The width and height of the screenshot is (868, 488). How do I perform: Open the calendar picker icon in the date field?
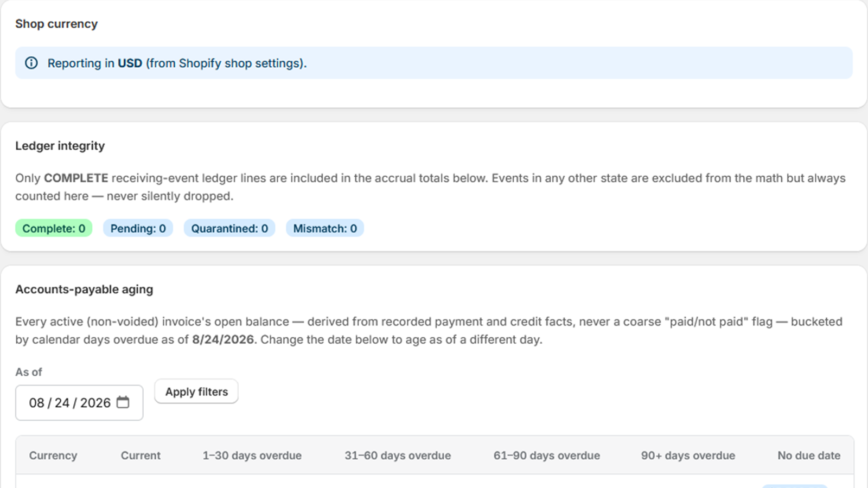click(x=123, y=402)
